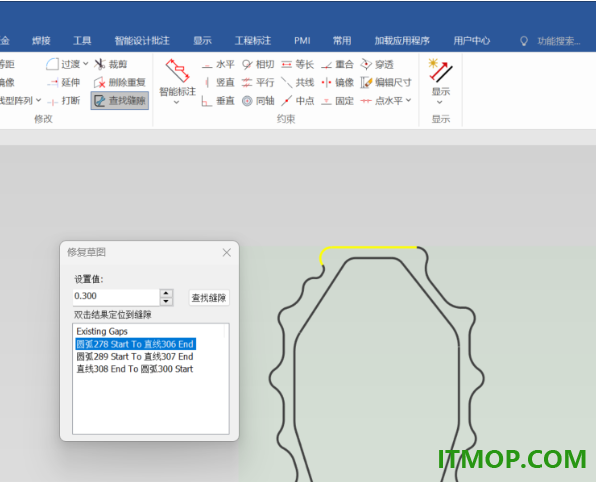
Task: Expand the 显示 dropdown chevron
Action: tap(440, 102)
